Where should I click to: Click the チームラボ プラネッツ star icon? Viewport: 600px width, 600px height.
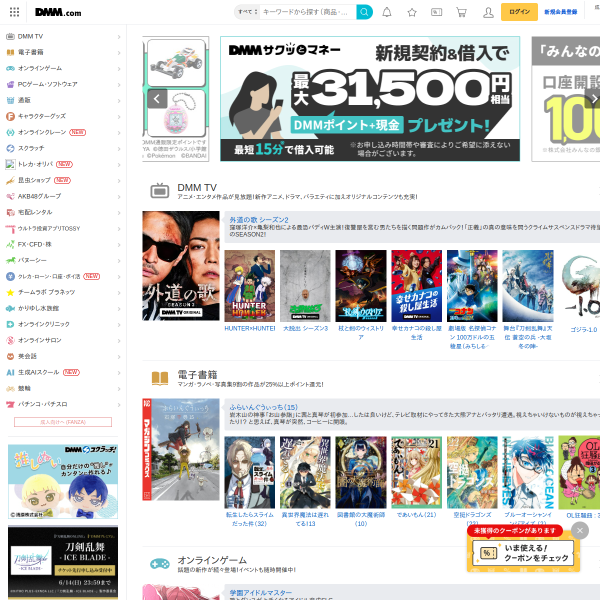coord(10,292)
